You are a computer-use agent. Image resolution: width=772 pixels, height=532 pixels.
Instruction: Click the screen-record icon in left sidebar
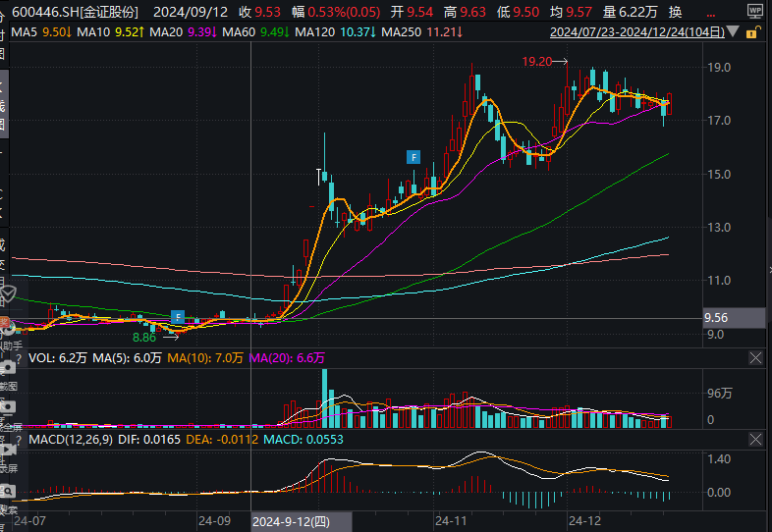(x=7, y=449)
